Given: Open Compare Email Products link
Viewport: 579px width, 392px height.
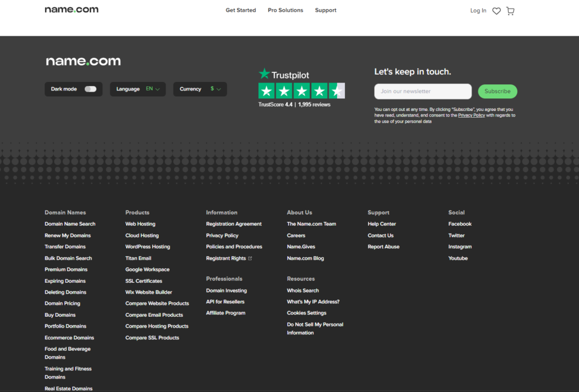Looking at the screenshot, I should click(x=154, y=315).
